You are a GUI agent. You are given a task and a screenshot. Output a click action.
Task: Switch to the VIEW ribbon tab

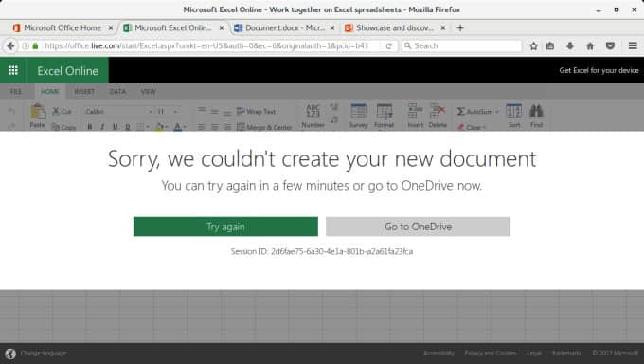click(x=149, y=91)
